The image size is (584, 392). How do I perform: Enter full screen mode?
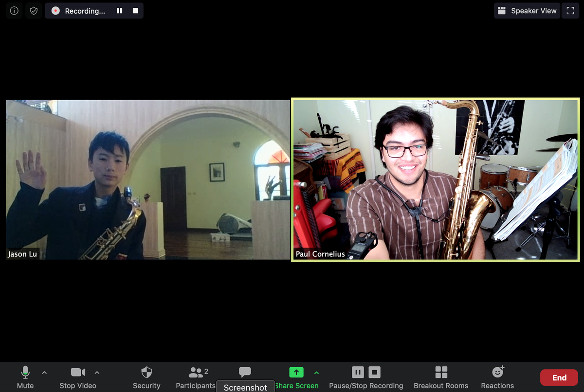(571, 11)
